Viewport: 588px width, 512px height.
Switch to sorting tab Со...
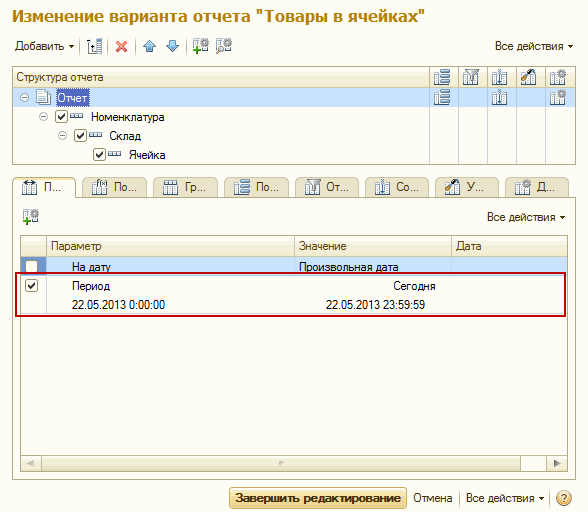[x=397, y=187]
